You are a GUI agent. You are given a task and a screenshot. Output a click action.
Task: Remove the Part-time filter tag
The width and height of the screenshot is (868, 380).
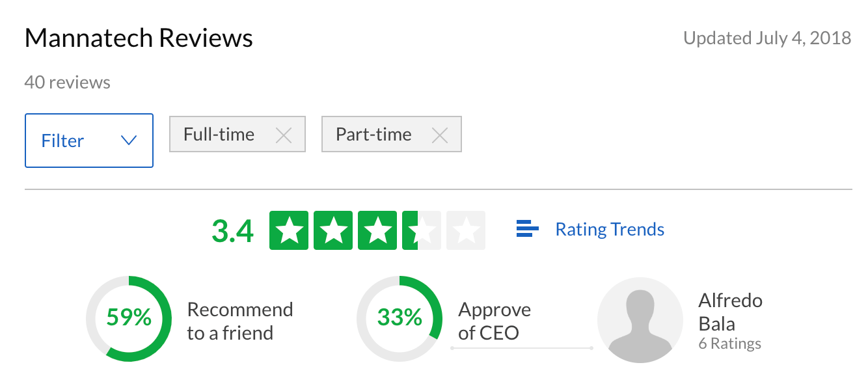tap(440, 135)
